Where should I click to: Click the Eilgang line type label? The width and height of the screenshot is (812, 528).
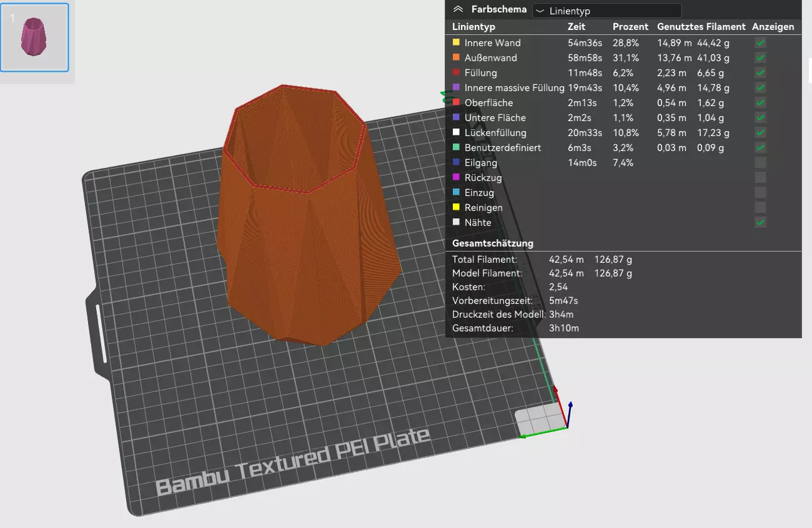tap(481, 163)
